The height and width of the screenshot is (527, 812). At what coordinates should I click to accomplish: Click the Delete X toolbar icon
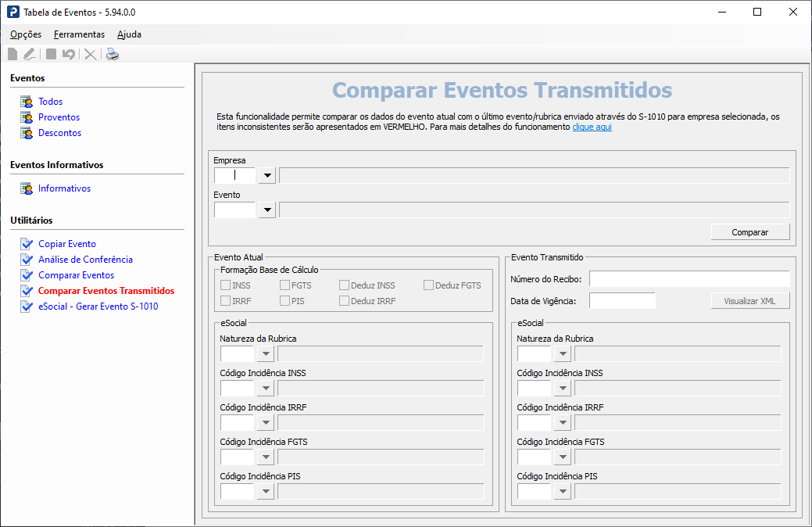click(x=90, y=54)
